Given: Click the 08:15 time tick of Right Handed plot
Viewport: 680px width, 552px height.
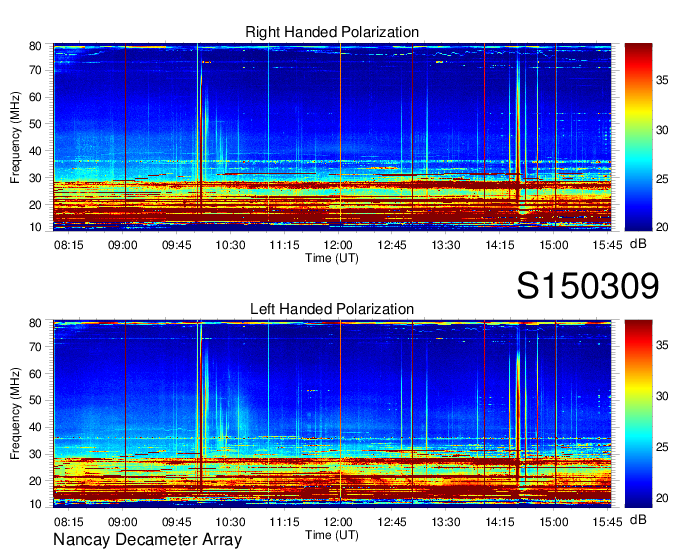Looking at the screenshot, I should [69, 245].
